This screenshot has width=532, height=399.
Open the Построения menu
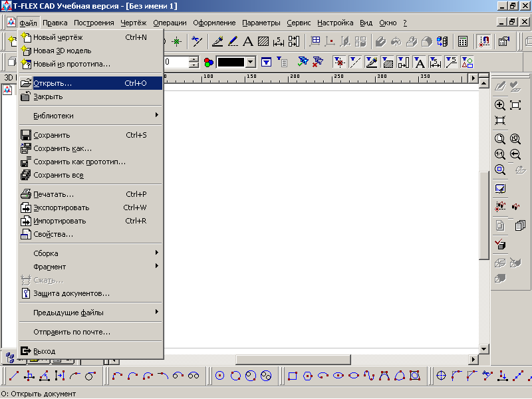pos(94,23)
